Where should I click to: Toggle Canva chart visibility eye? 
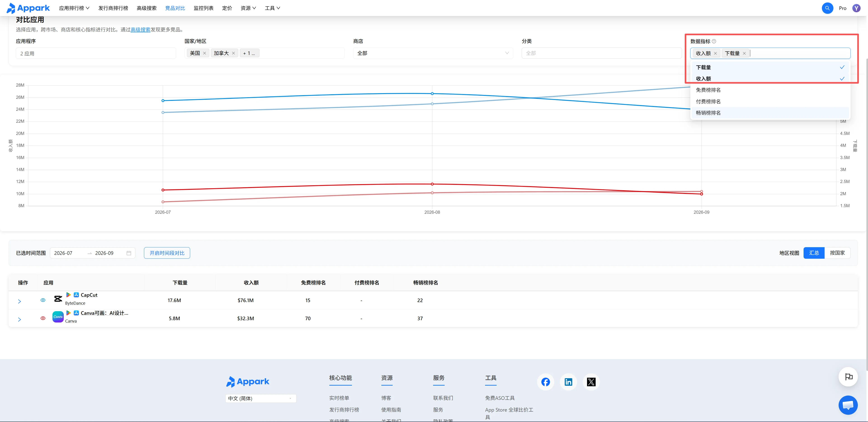click(x=43, y=318)
